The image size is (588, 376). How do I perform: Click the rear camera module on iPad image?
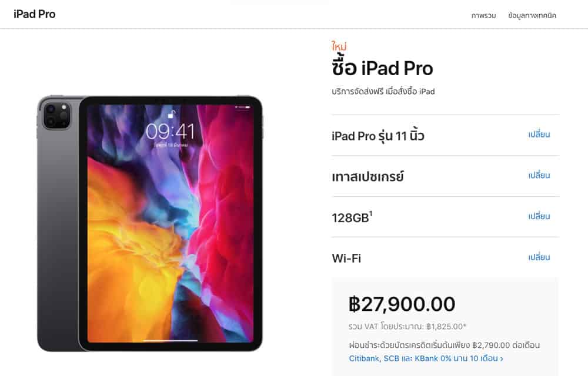(x=56, y=116)
